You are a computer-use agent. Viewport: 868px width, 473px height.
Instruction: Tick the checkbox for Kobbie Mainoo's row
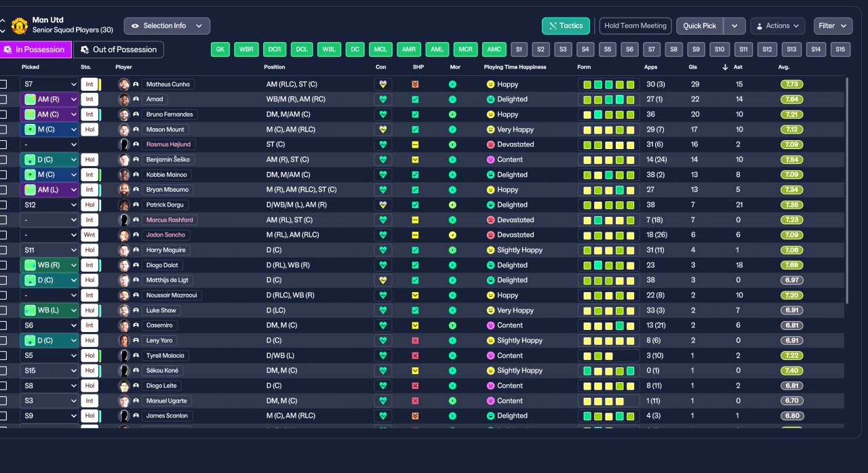point(3,175)
